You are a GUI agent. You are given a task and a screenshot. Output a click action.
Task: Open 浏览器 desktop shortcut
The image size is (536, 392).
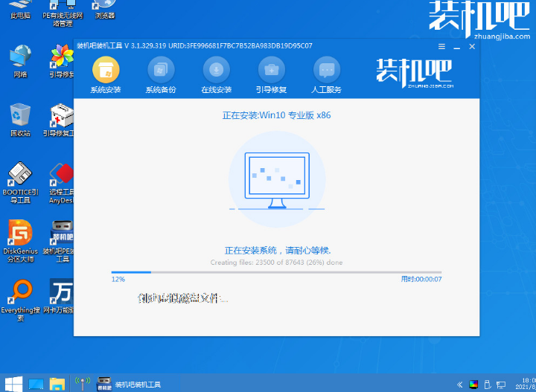click(x=105, y=10)
